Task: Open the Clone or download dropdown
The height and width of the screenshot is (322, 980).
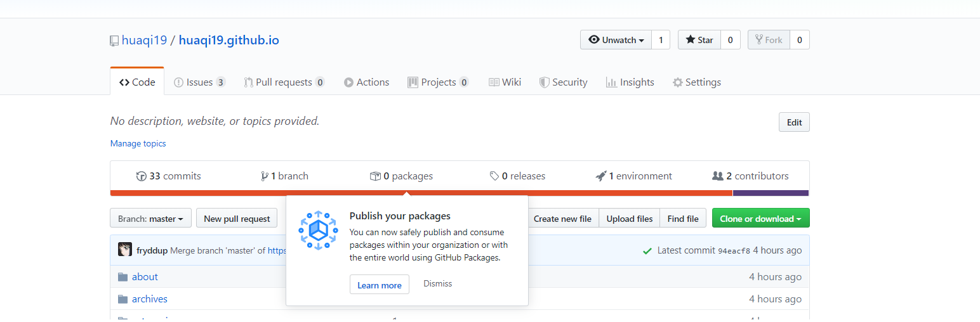Action: coord(760,219)
